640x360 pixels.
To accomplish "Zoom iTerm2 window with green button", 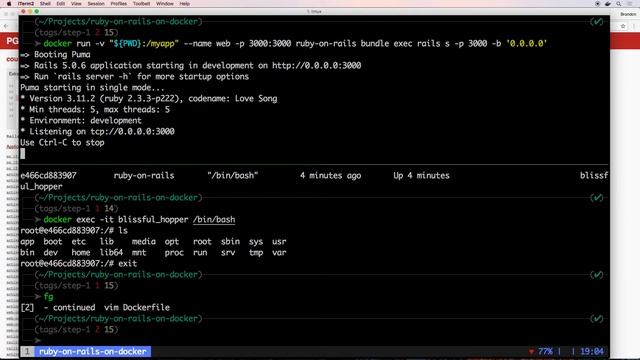I will [x=37, y=11].
